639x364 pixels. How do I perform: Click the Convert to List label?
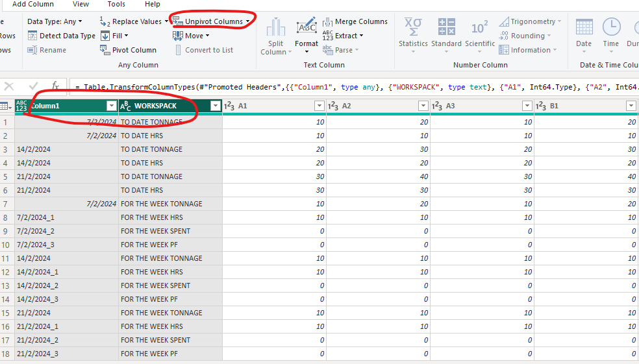tap(209, 50)
